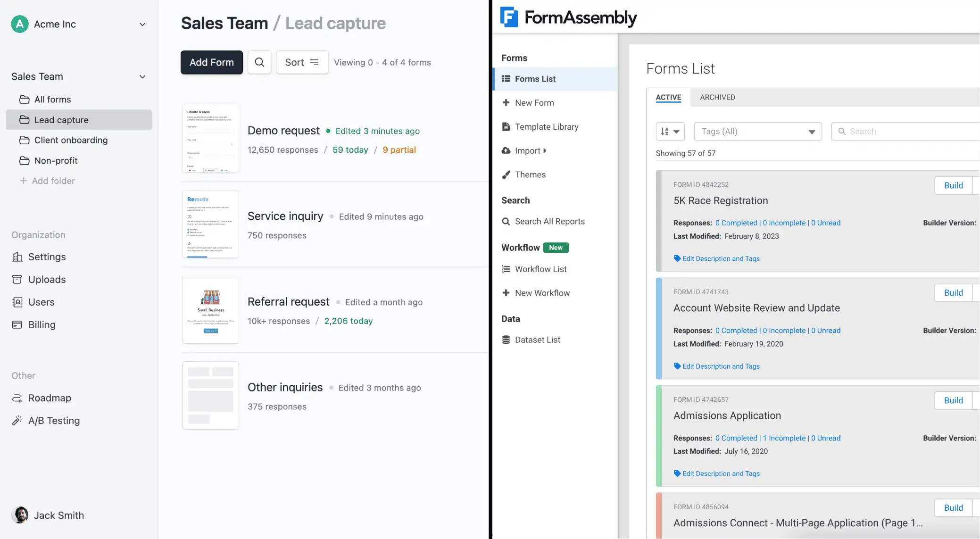This screenshot has height=539, width=980.
Task: Select the Lead capture folder
Action: [x=79, y=120]
